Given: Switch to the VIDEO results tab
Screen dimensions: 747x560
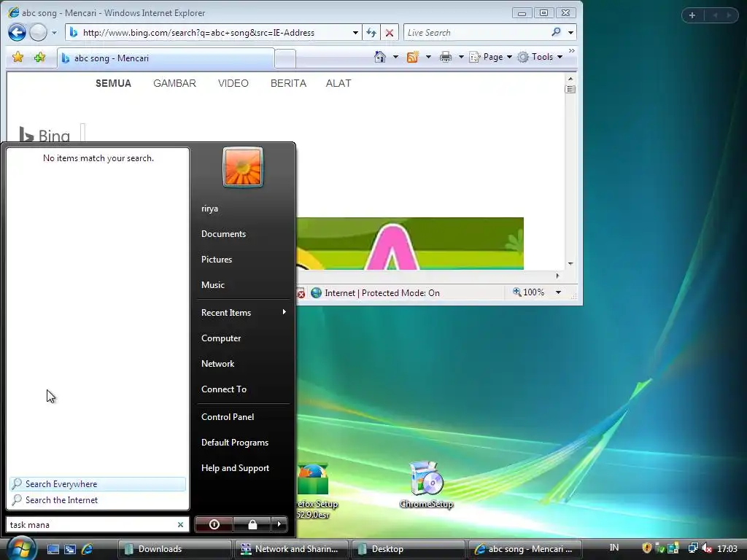Looking at the screenshot, I should tap(233, 83).
